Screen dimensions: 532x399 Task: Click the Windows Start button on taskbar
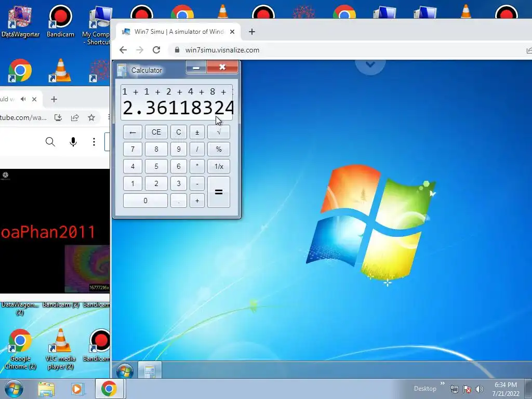[14, 389]
